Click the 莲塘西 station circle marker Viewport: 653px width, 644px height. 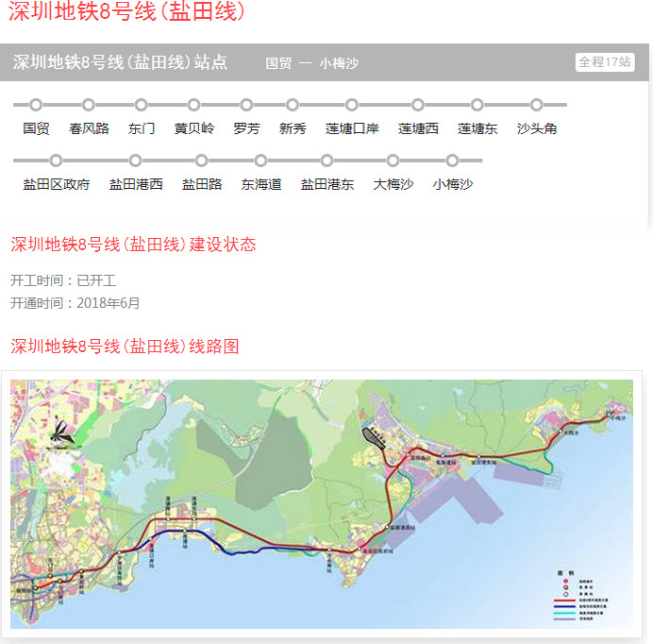click(x=418, y=105)
